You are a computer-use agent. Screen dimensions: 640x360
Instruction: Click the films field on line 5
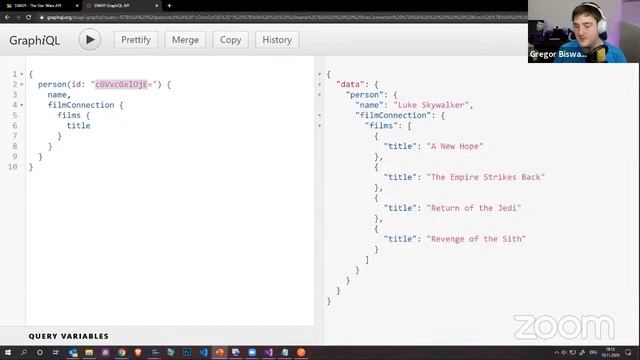pyautogui.click(x=69, y=116)
